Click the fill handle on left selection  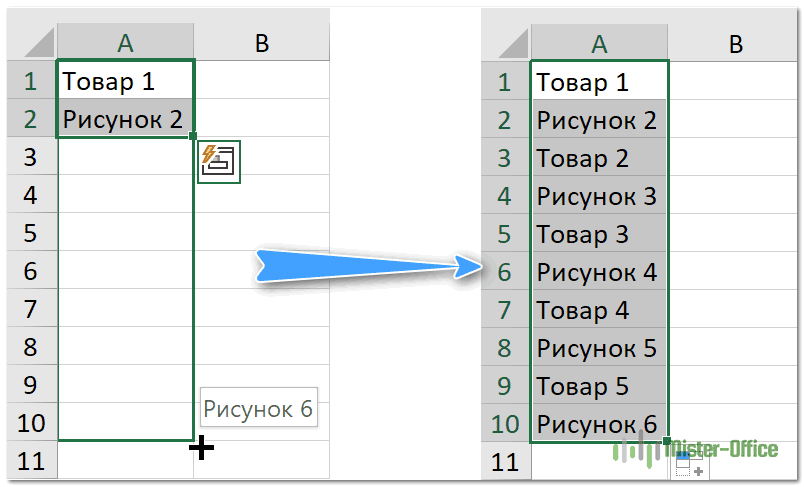pyautogui.click(x=192, y=136)
